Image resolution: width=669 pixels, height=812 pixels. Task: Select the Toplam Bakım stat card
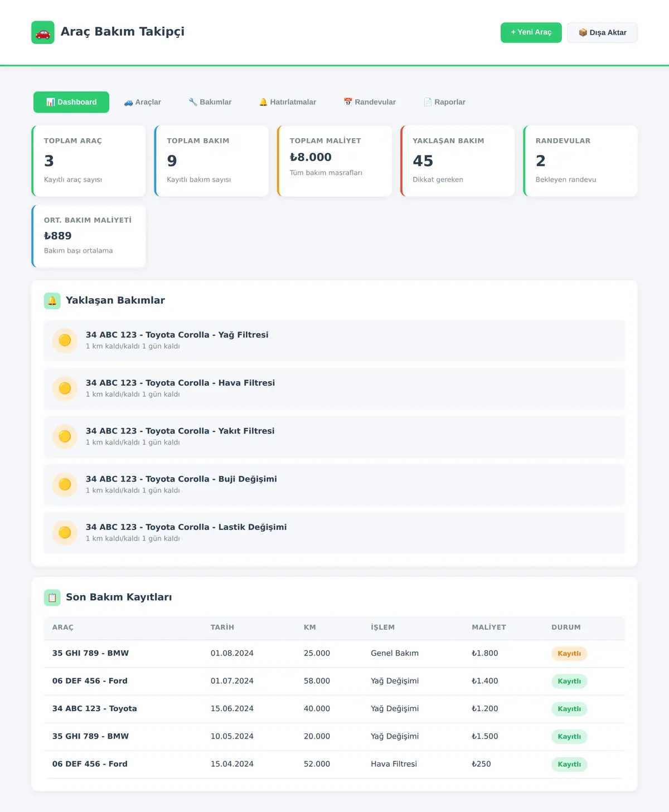[212, 161]
